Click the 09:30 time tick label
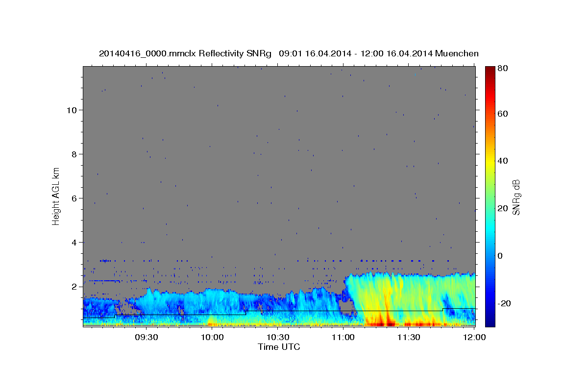 [146, 337]
